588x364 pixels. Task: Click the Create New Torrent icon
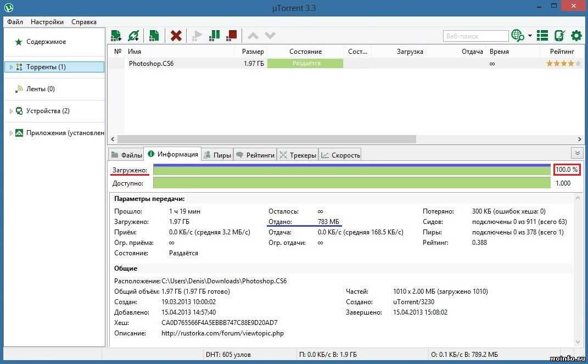coord(154,36)
